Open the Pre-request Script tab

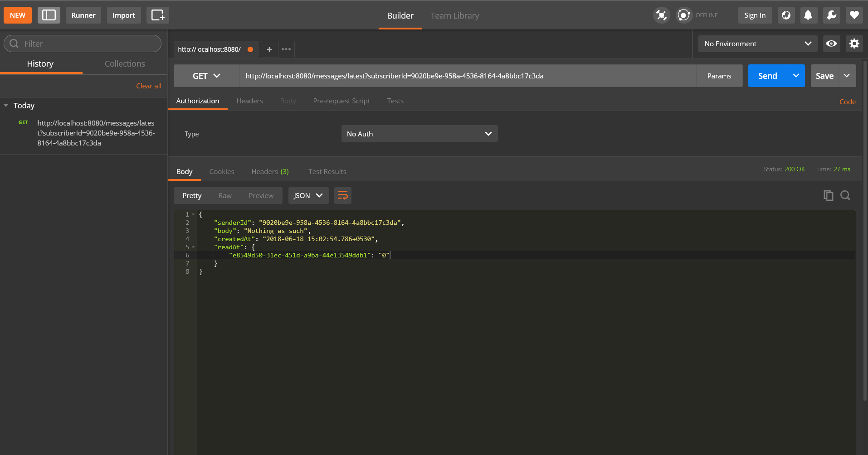[x=341, y=101]
